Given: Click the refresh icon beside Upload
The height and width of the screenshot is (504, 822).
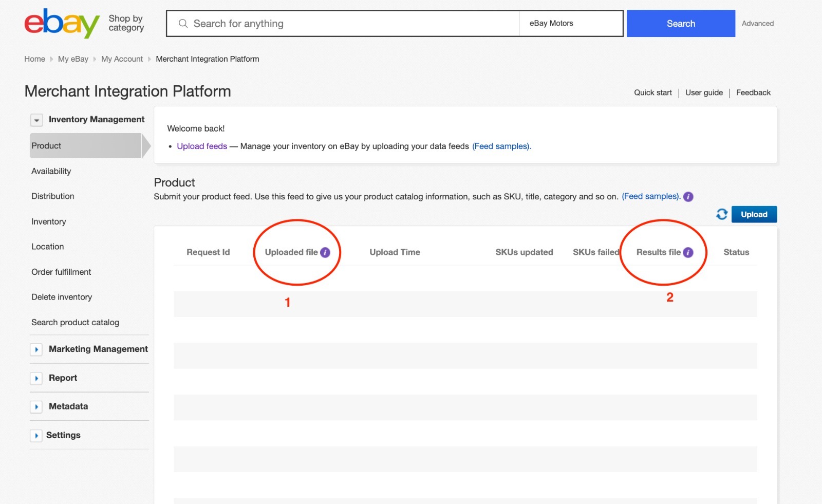Looking at the screenshot, I should click(x=722, y=214).
